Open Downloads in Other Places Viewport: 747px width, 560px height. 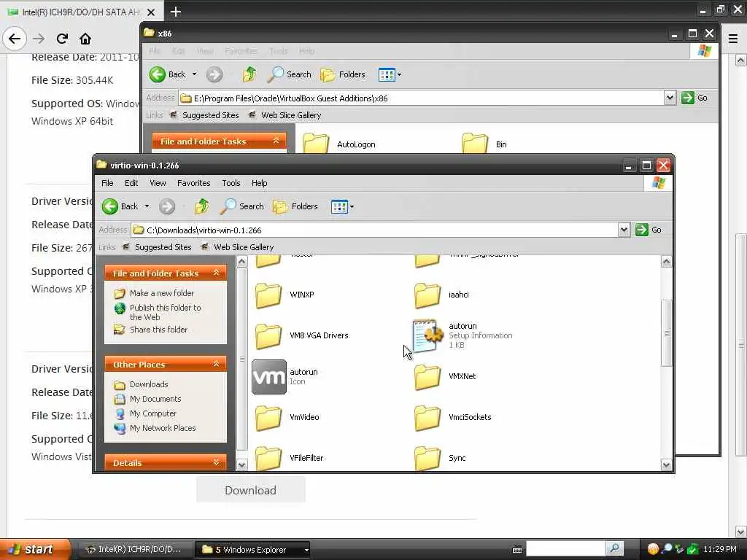[141, 384]
